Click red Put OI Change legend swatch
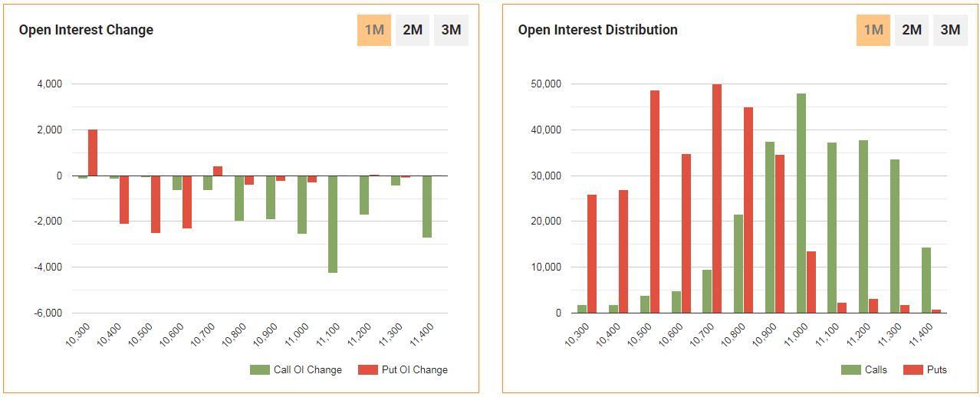The width and height of the screenshot is (980, 397). 368,369
